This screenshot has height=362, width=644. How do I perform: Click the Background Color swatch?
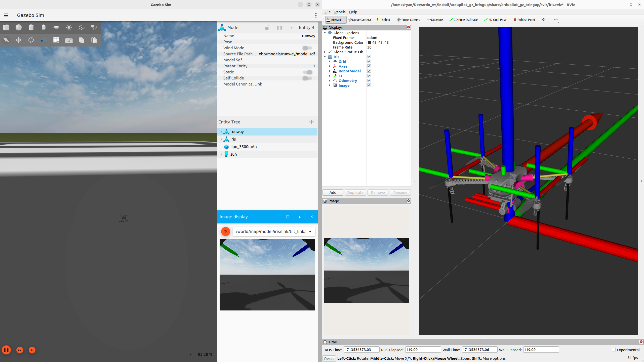coord(370,42)
